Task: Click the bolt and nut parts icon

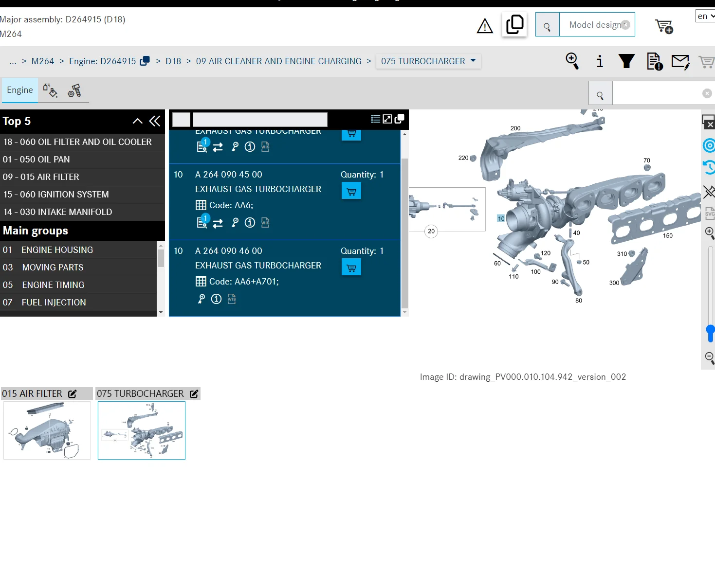Action: tap(74, 90)
